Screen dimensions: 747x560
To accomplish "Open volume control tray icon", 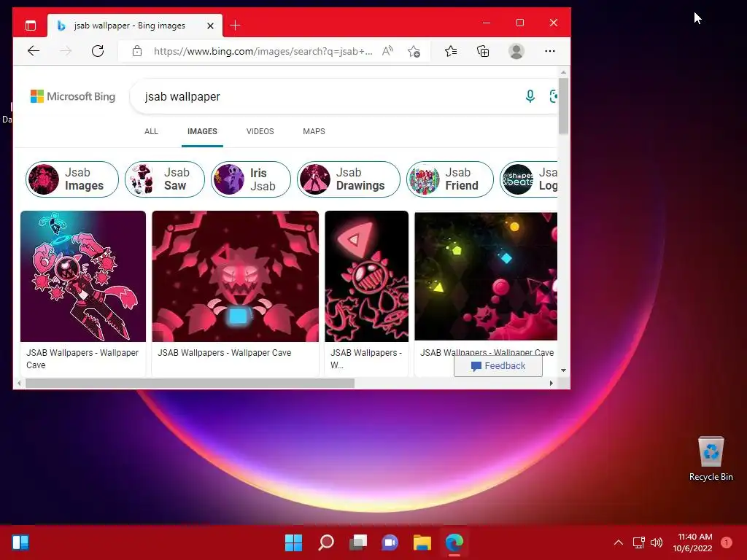I will click(657, 542).
